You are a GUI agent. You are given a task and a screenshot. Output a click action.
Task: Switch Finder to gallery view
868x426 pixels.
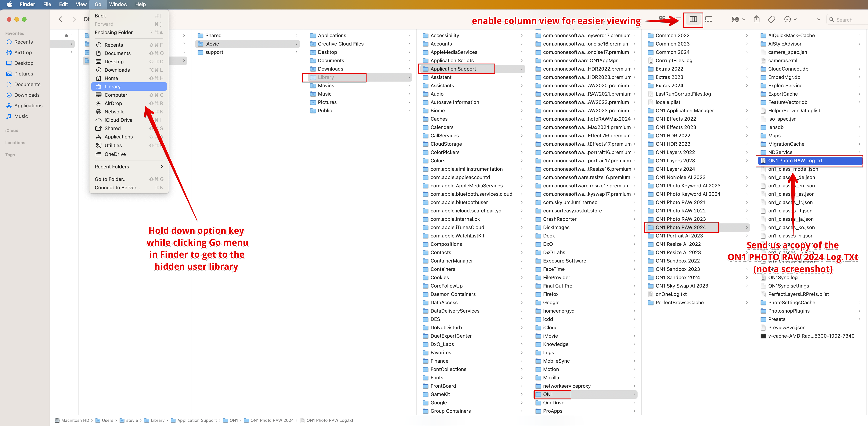[x=709, y=20]
